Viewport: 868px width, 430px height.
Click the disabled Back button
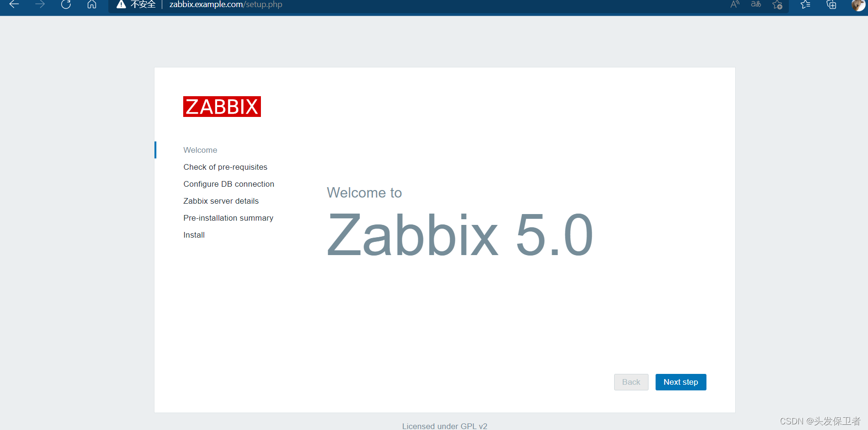[x=631, y=382]
